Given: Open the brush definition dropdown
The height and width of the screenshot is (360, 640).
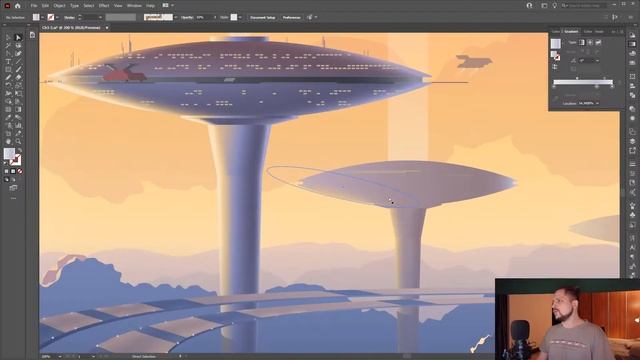Looking at the screenshot, I should 176,18.
